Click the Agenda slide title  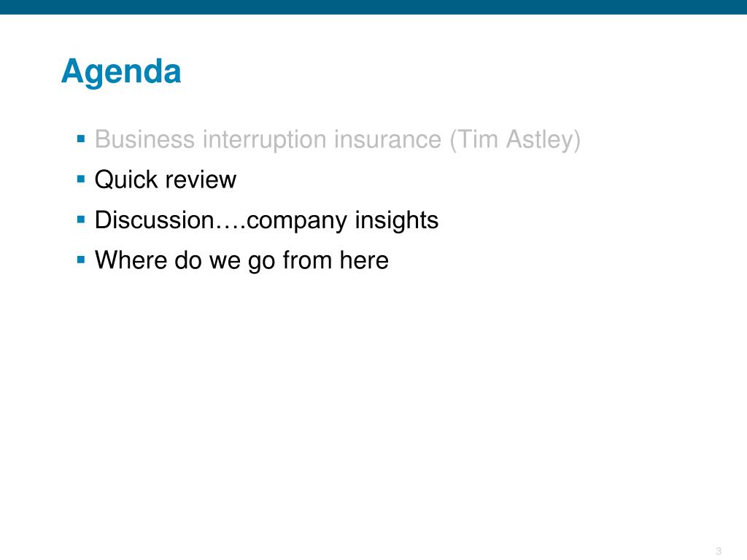tap(121, 72)
